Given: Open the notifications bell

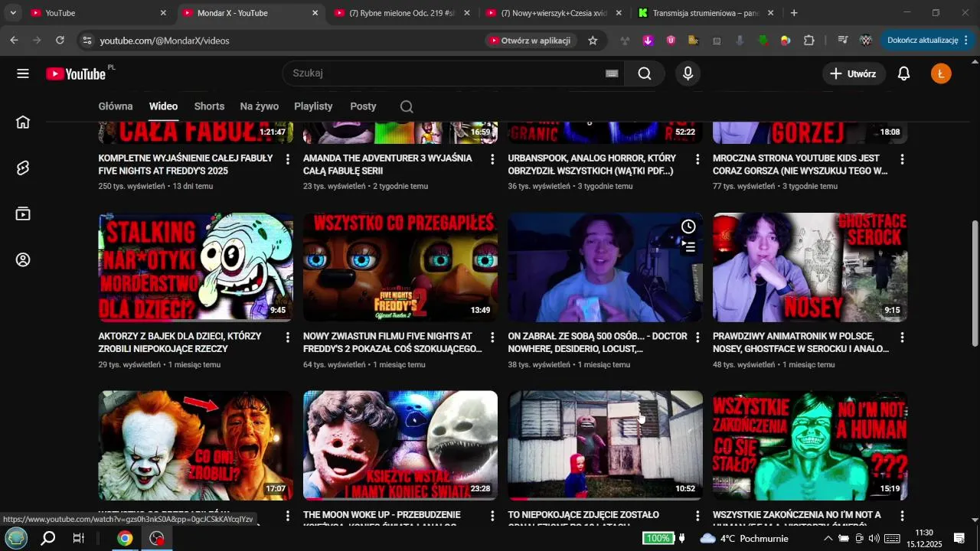Looking at the screenshot, I should [903, 73].
